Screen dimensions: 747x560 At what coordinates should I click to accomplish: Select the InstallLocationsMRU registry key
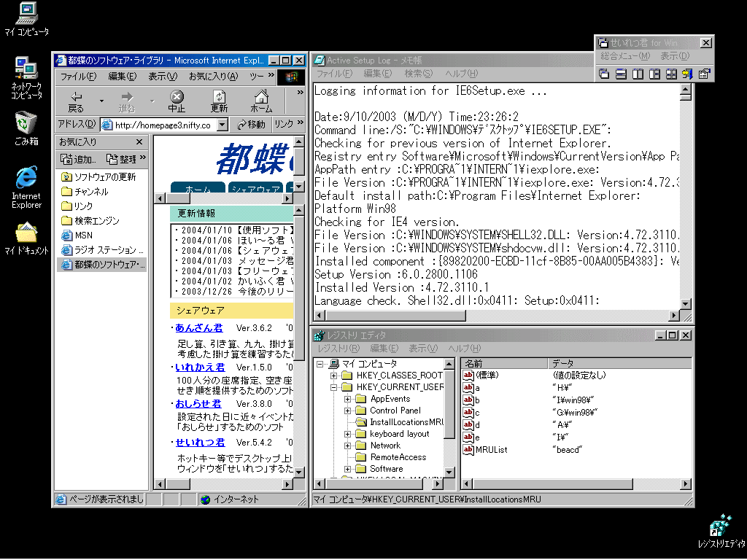pos(407,422)
